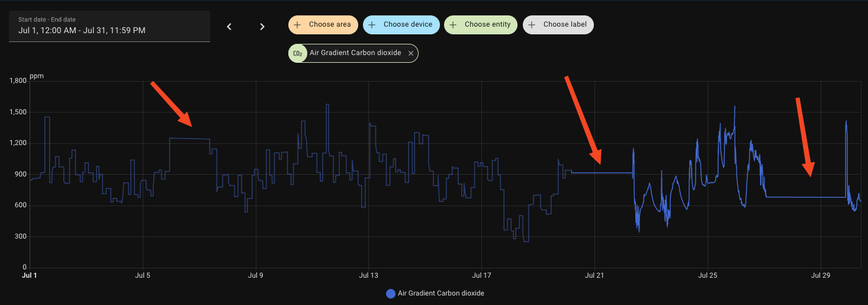Remove the Air Gradient Carbon dioxide chip
This screenshot has height=305, width=868.
pos(411,53)
